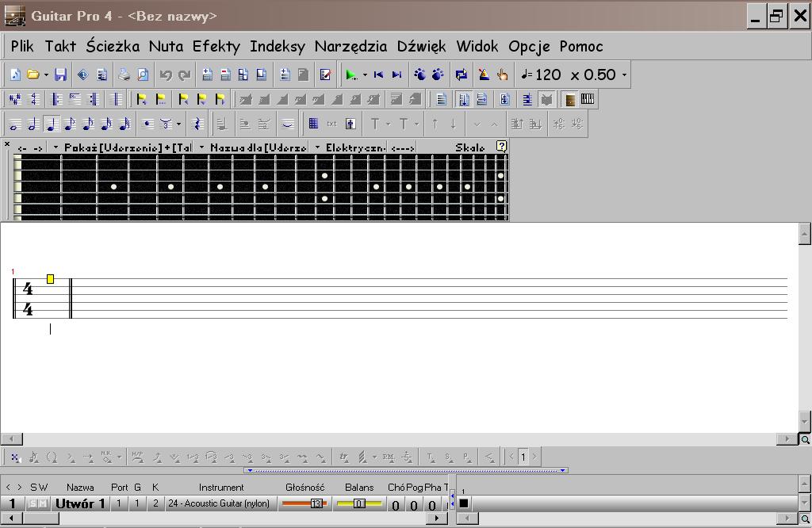The width and height of the screenshot is (812, 528).
Task: Open the Takt menu
Action: [x=60, y=47]
